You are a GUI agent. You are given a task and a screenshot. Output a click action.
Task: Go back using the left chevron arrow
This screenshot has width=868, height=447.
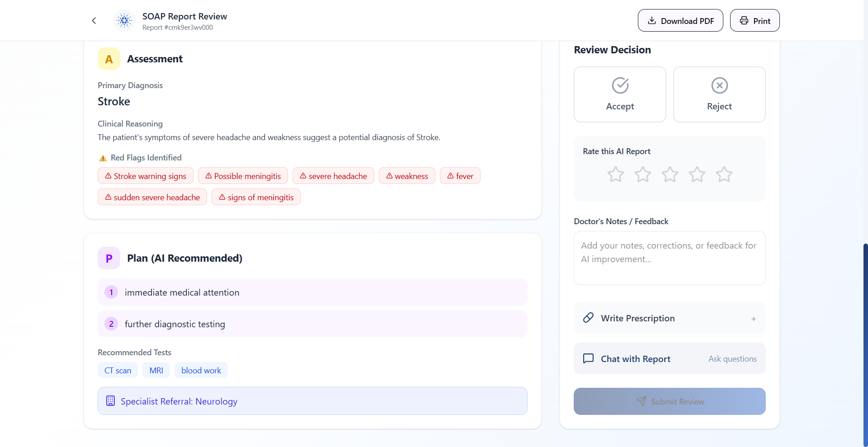(x=94, y=20)
